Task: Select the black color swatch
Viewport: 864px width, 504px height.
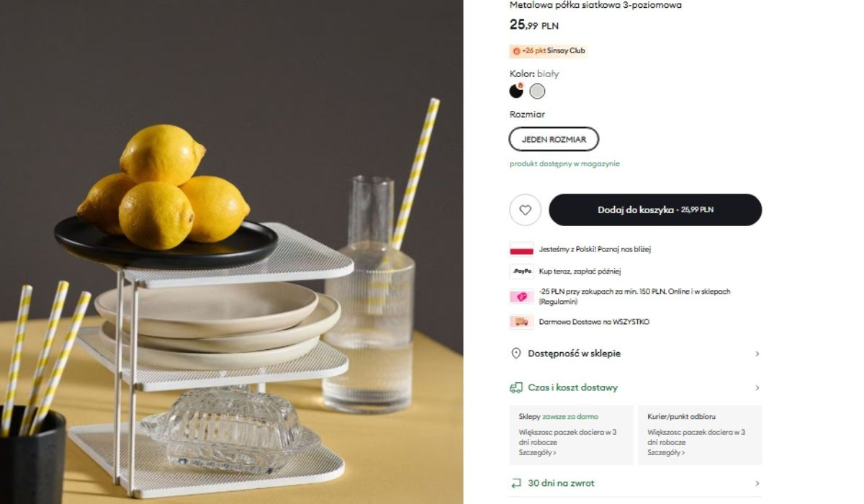Action: pos(516,91)
